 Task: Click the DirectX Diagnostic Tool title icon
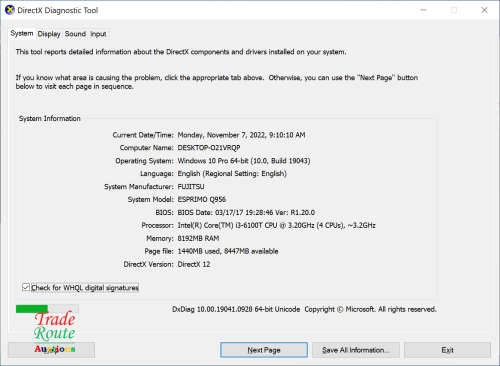[x=10, y=10]
